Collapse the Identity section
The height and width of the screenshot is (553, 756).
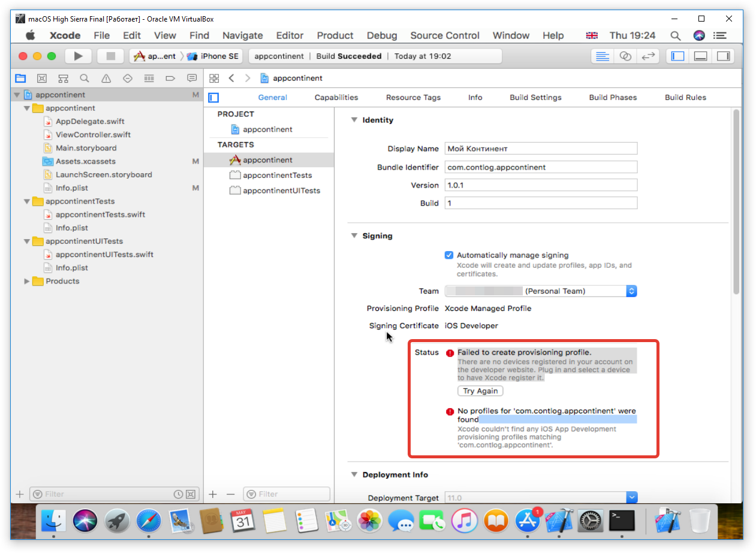coord(353,120)
